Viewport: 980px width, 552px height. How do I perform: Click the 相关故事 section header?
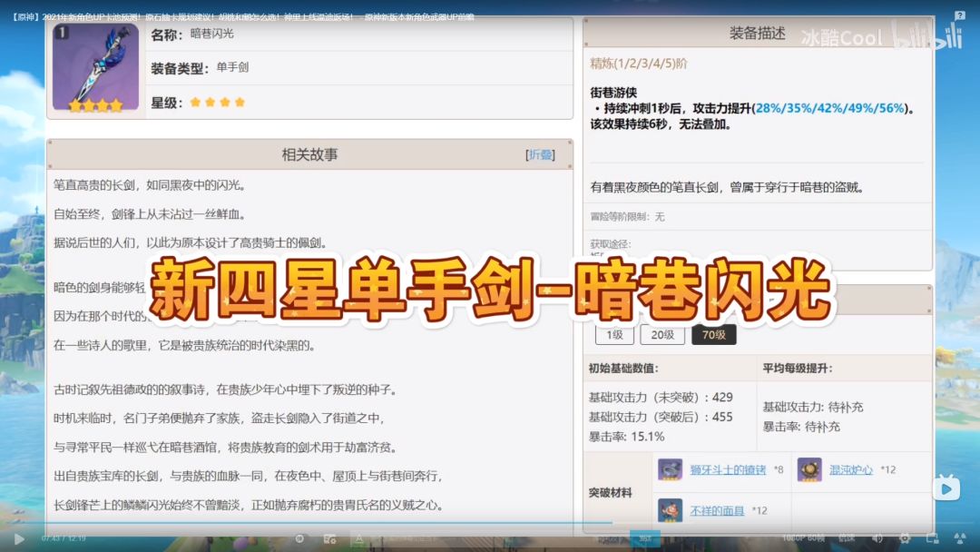point(309,154)
